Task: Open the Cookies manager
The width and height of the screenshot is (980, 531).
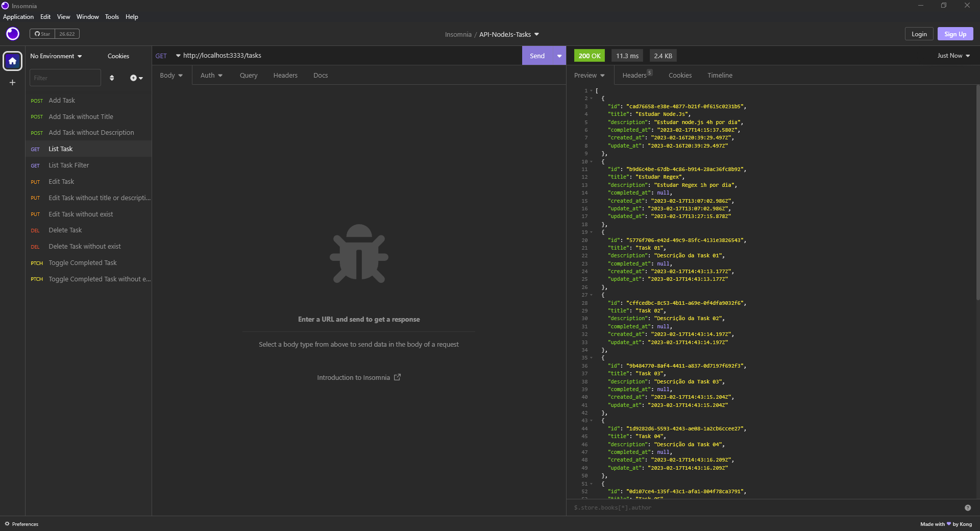Action: pyautogui.click(x=118, y=56)
